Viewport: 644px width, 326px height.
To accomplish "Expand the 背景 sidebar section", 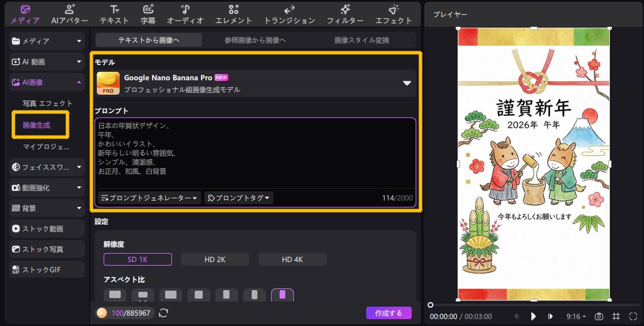I will point(79,208).
